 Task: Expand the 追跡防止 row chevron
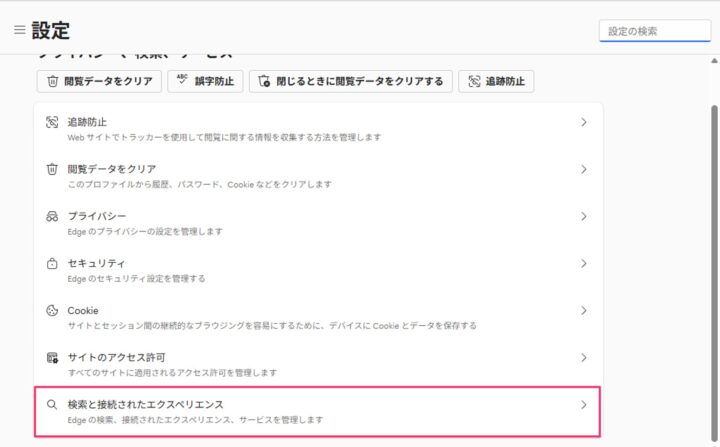[583, 122]
